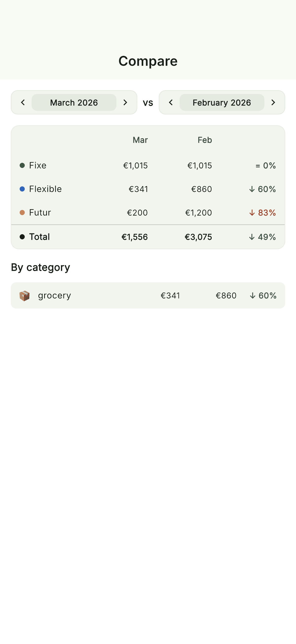Viewport: 296px width, 644px height.
Task: Select the Fixe row label
Action: [x=38, y=165]
